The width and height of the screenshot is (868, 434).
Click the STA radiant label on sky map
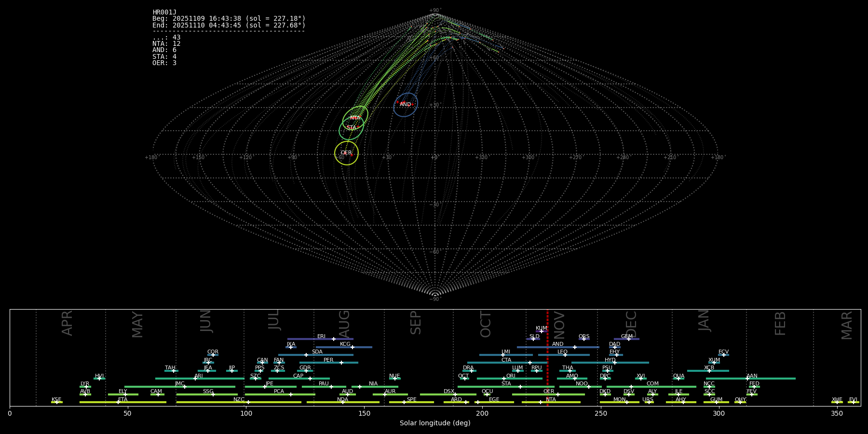pyautogui.click(x=351, y=128)
